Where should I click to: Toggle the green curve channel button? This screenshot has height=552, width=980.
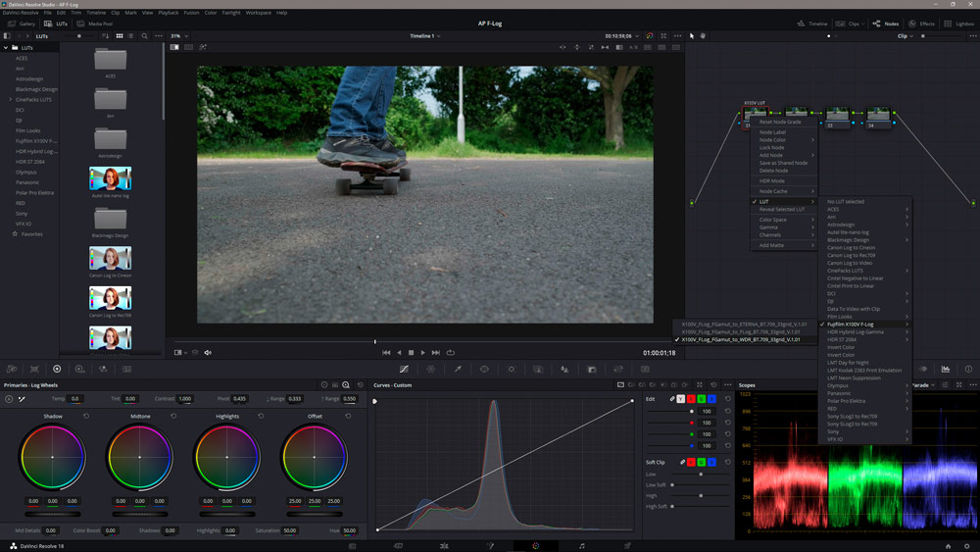click(x=702, y=399)
